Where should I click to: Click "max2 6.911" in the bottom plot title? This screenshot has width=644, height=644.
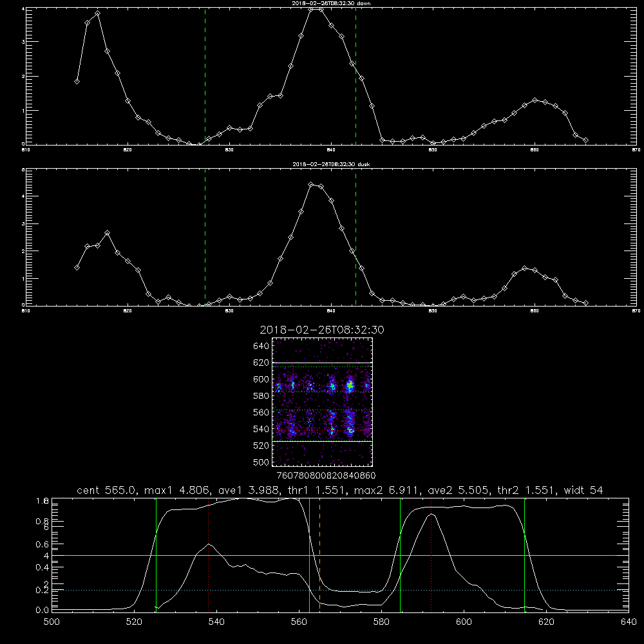(386, 490)
